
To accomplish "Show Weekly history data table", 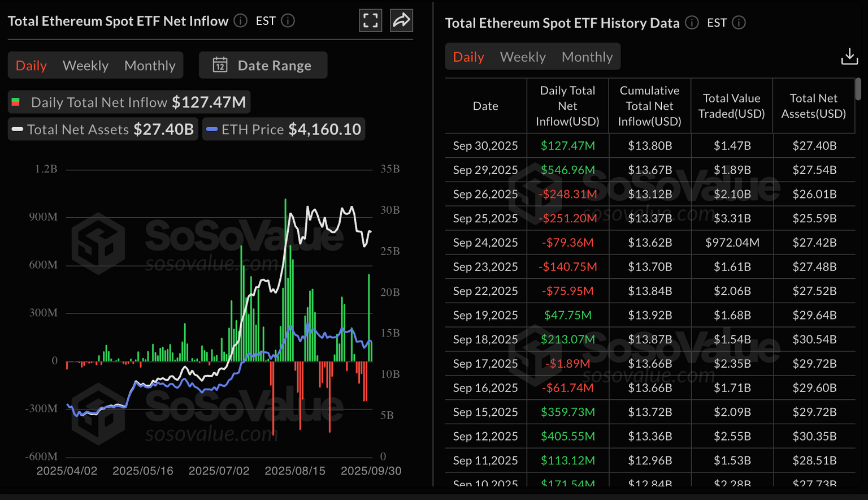I will 523,57.
